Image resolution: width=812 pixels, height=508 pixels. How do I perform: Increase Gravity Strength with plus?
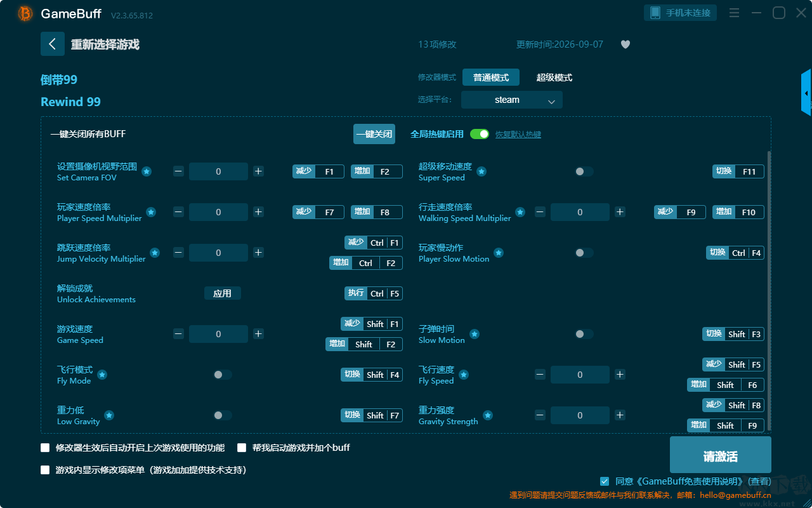[x=620, y=415]
